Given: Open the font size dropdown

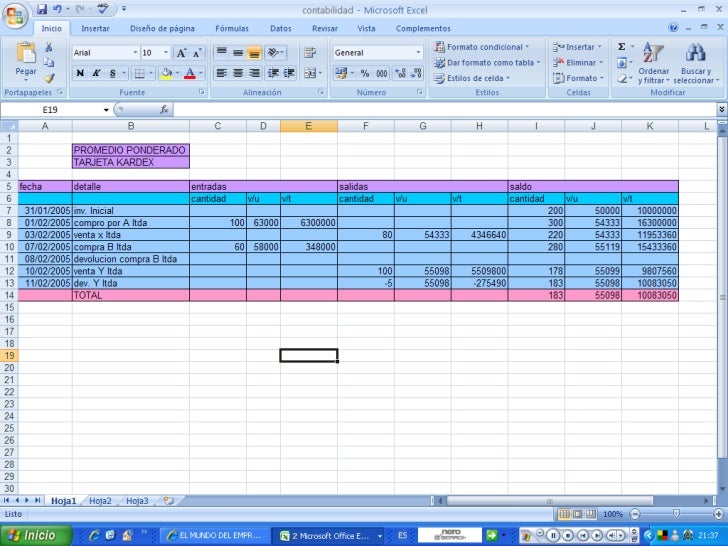Looking at the screenshot, I should (x=166, y=52).
